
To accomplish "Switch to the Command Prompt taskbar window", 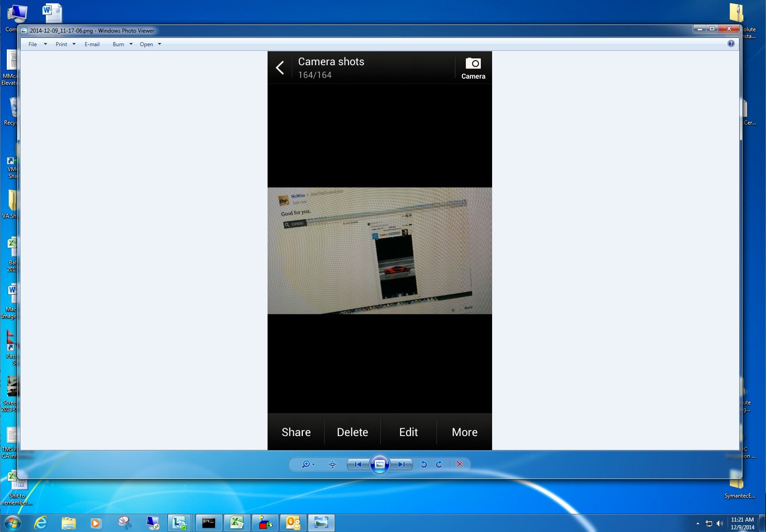I will [209, 523].
